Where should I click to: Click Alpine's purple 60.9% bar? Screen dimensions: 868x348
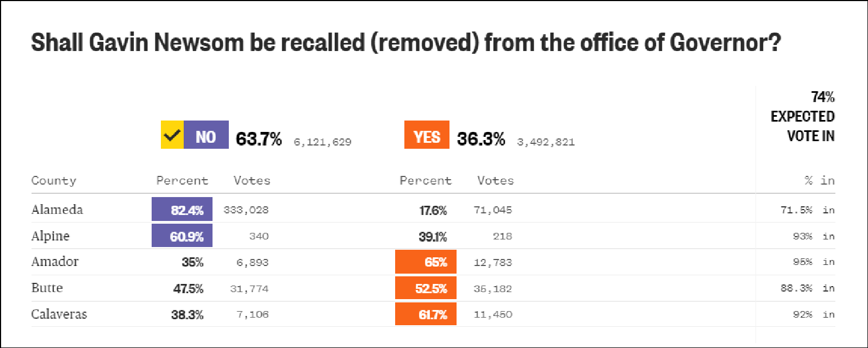tap(182, 236)
